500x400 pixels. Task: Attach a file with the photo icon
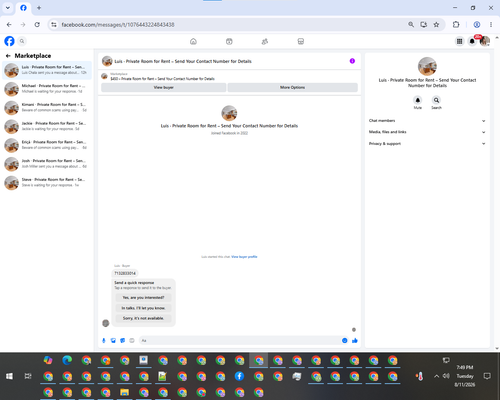point(113,340)
